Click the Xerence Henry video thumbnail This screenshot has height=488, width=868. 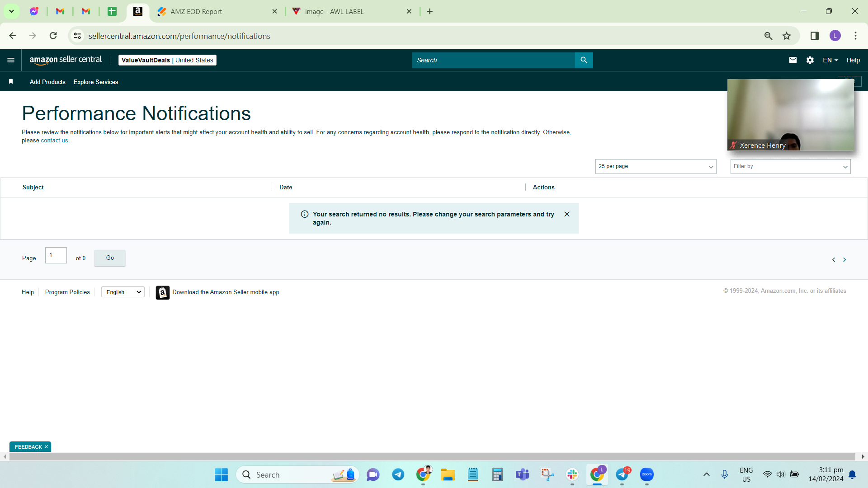click(791, 115)
